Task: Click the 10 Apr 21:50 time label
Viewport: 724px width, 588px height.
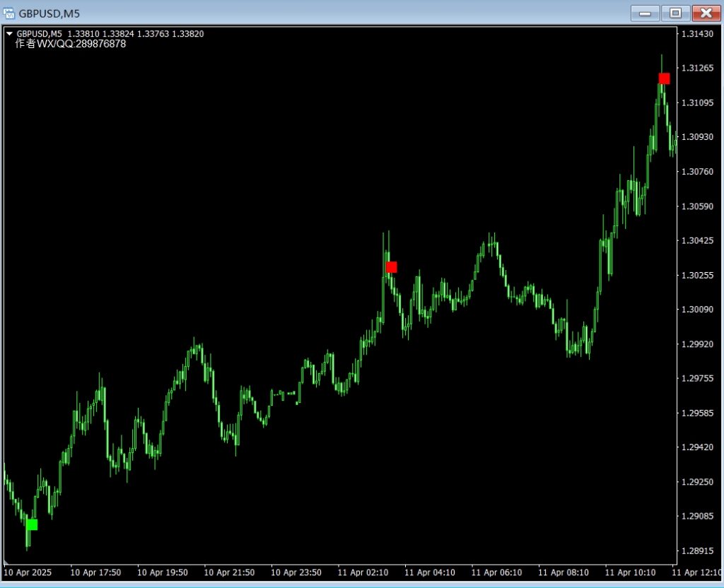Action: point(228,572)
